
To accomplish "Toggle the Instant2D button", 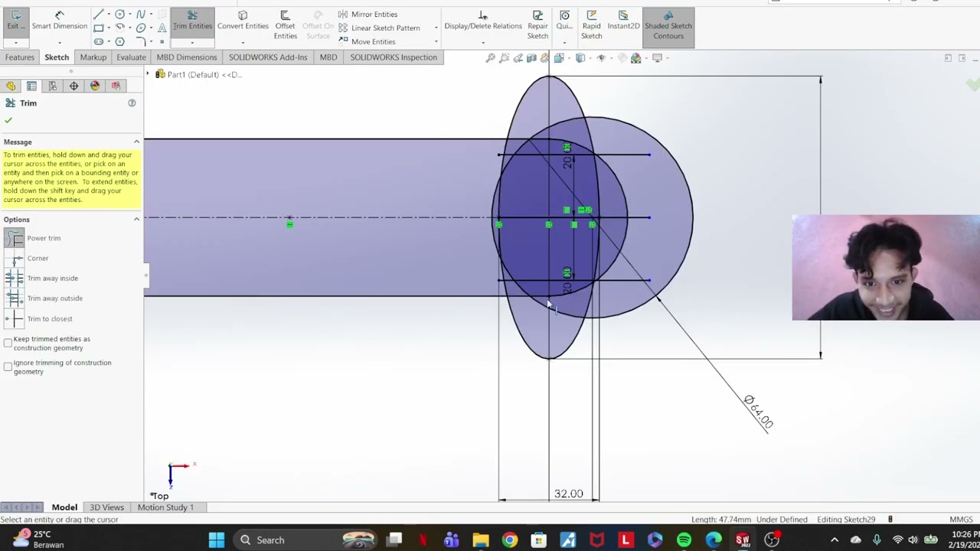I will 623,21.
